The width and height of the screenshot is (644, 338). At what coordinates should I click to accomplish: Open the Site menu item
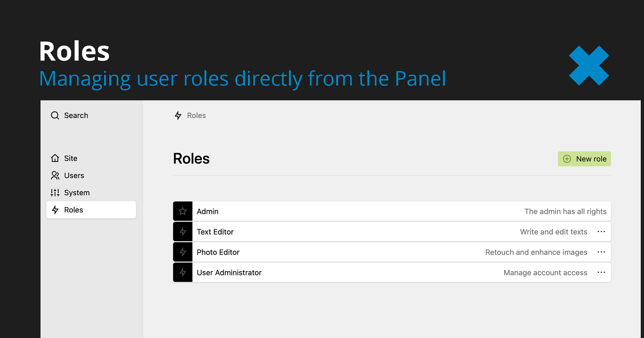pyautogui.click(x=71, y=158)
